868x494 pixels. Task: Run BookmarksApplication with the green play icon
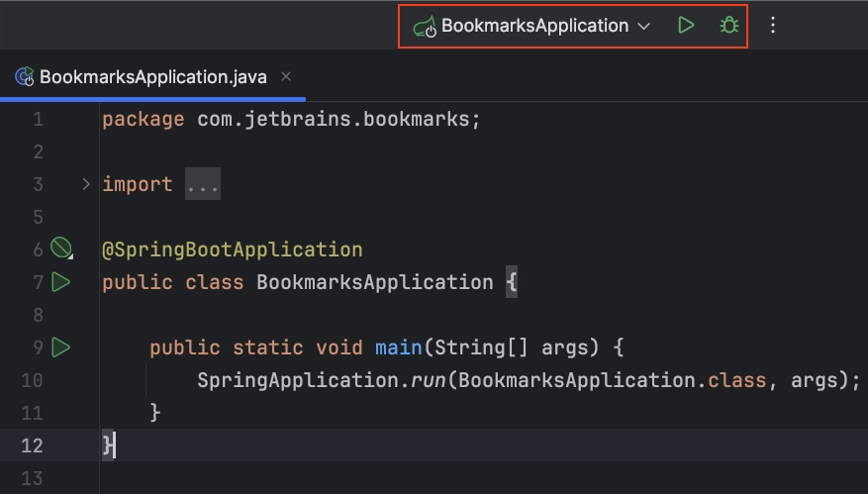point(686,26)
